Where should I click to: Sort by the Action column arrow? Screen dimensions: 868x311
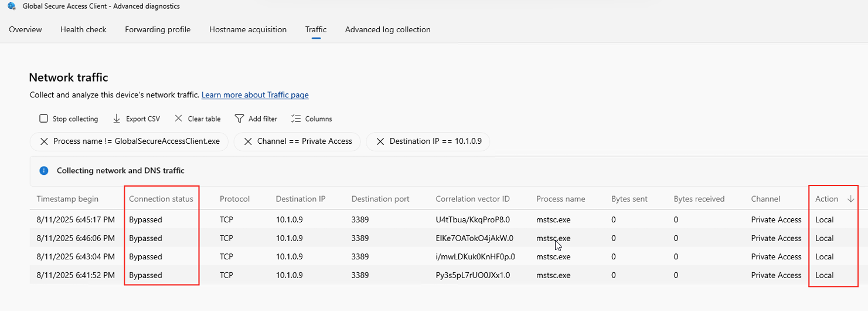851,199
